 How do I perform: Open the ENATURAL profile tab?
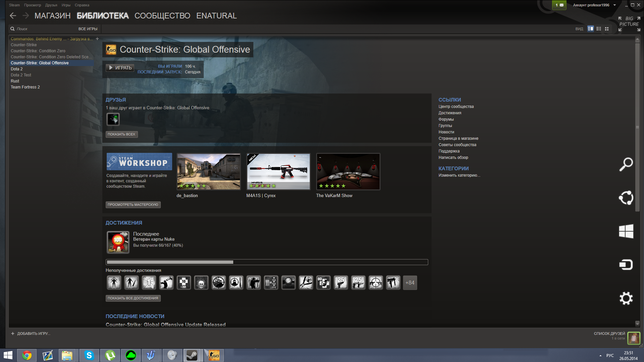[x=216, y=16]
